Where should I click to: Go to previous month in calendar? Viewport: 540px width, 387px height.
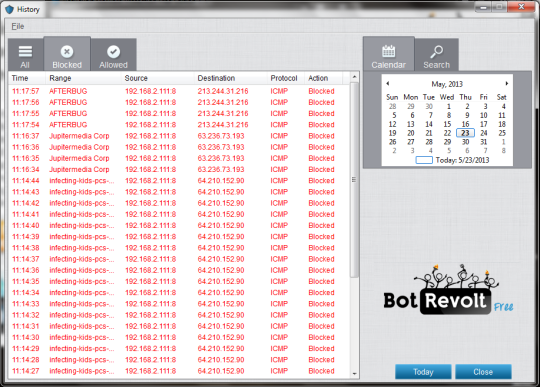[x=387, y=83]
